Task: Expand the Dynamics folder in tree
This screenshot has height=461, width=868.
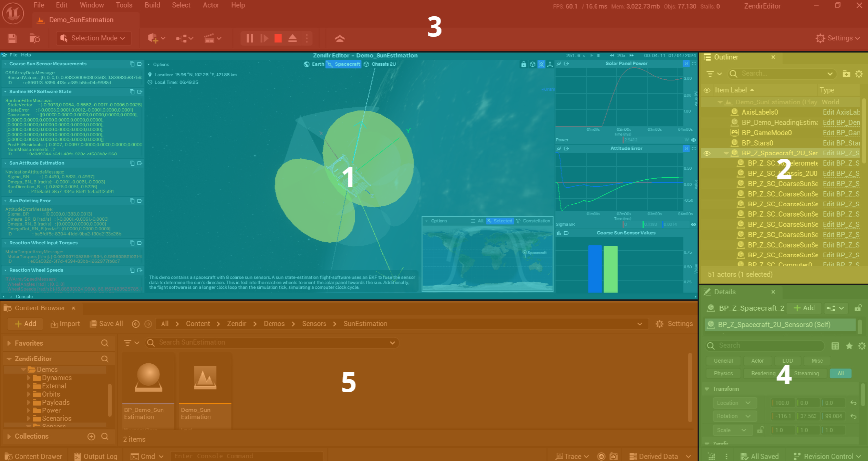Action: [x=29, y=378]
